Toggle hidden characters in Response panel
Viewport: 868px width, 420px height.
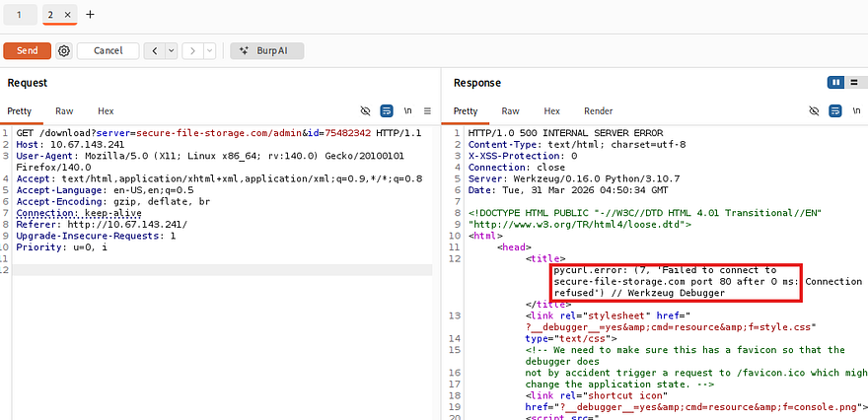[x=814, y=111]
